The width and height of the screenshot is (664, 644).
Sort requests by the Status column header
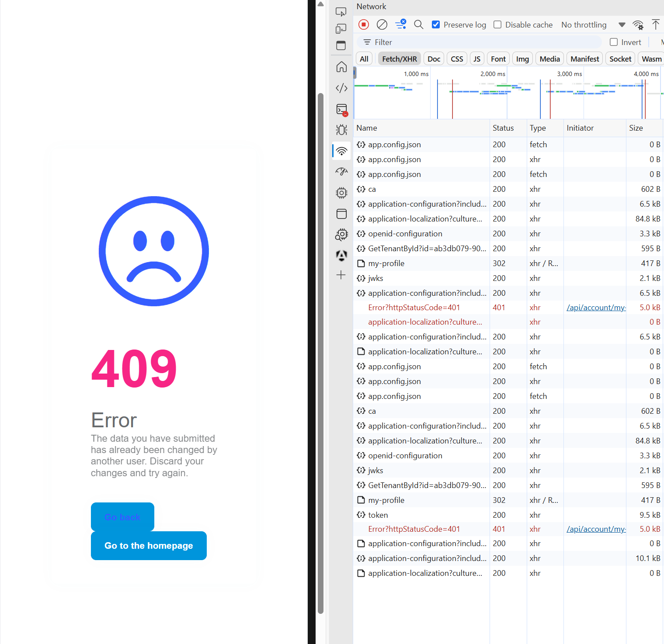pyautogui.click(x=503, y=128)
